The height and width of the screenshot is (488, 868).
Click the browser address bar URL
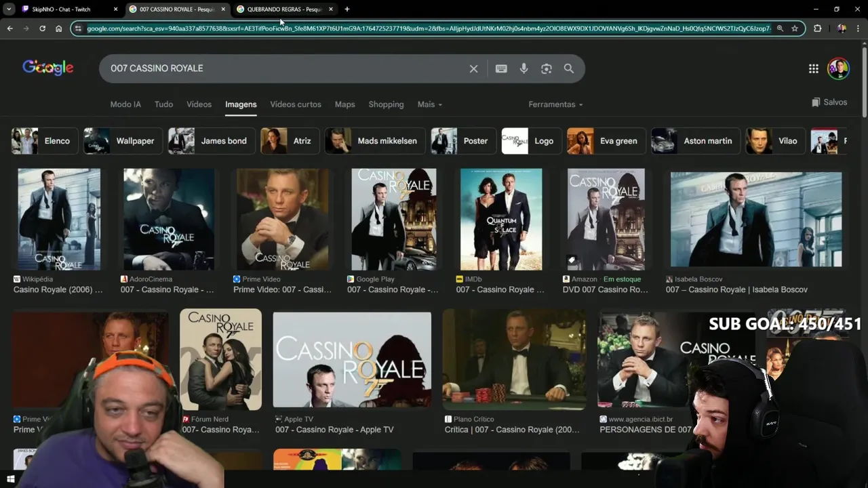pyautogui.click(x=429, y=28)
